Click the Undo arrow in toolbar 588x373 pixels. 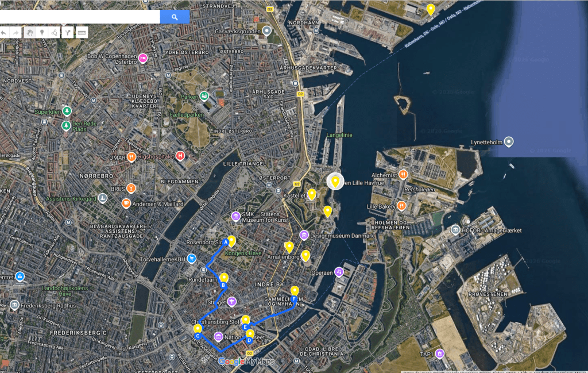click(4, 33)
